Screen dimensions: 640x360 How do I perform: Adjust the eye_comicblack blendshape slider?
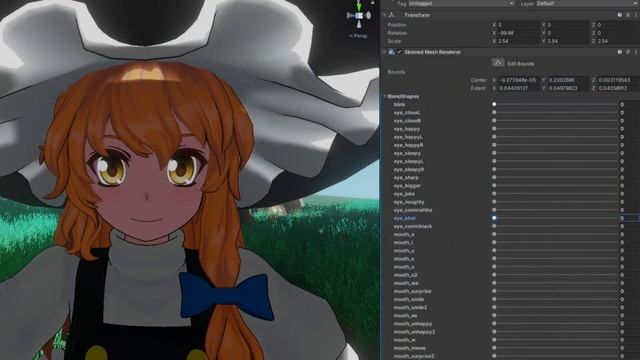[x=555, y=226]
